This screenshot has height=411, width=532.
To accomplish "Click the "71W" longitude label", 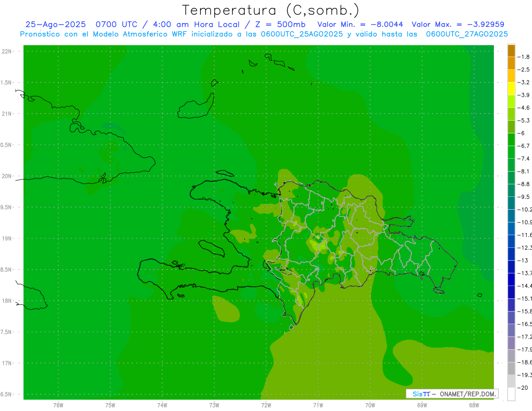I will point(318,405).
